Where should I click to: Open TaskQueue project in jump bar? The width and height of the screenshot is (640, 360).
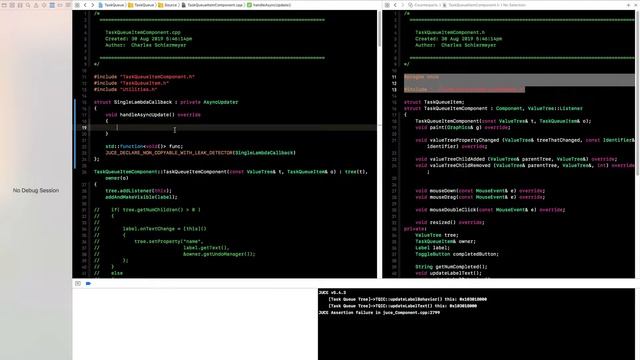(x=111, y=5)
